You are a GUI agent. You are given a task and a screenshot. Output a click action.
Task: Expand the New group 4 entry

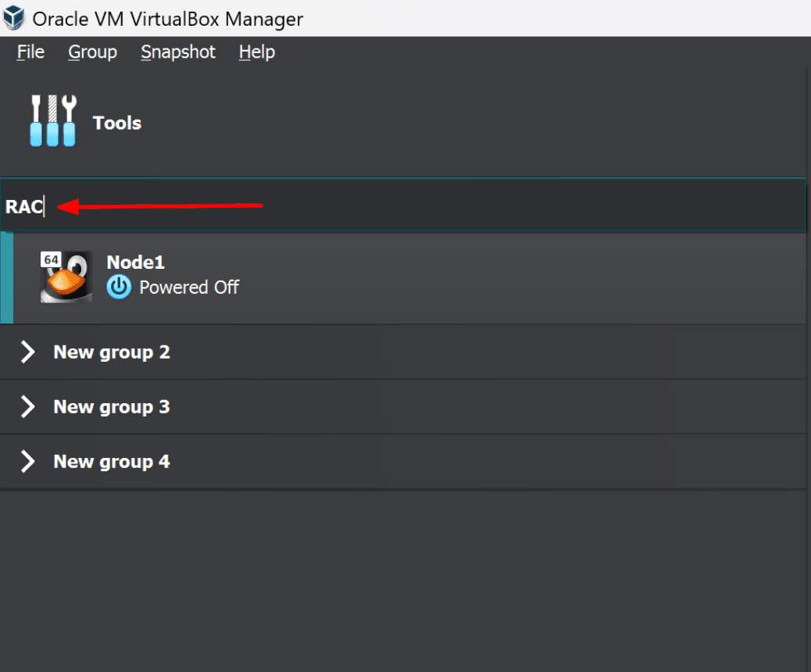[111, 461]
